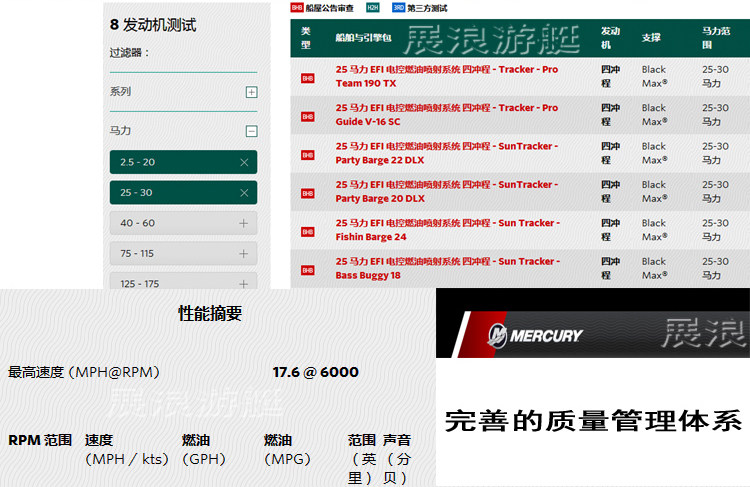Click 四冲程 cell in Fishin Barge 24 row
Screen dimensions: 750x487
coord(611,230)
